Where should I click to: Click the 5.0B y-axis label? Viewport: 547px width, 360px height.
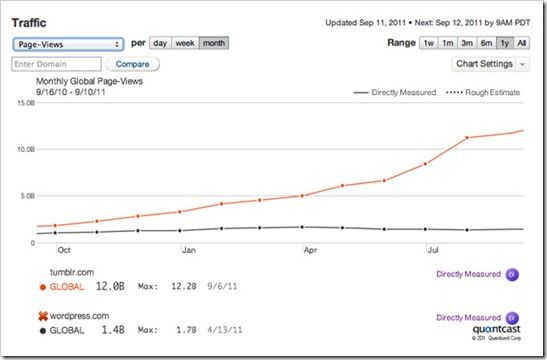point(28,196)
